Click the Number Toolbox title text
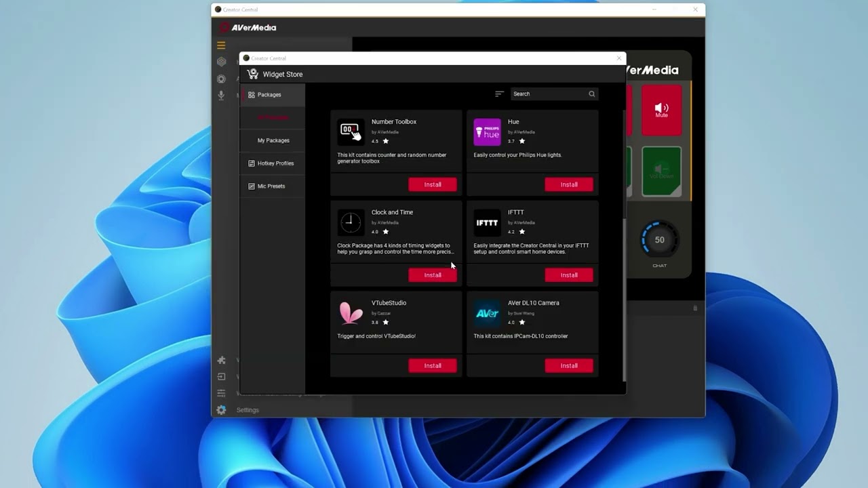868x488 pixels. coord(394,122)
